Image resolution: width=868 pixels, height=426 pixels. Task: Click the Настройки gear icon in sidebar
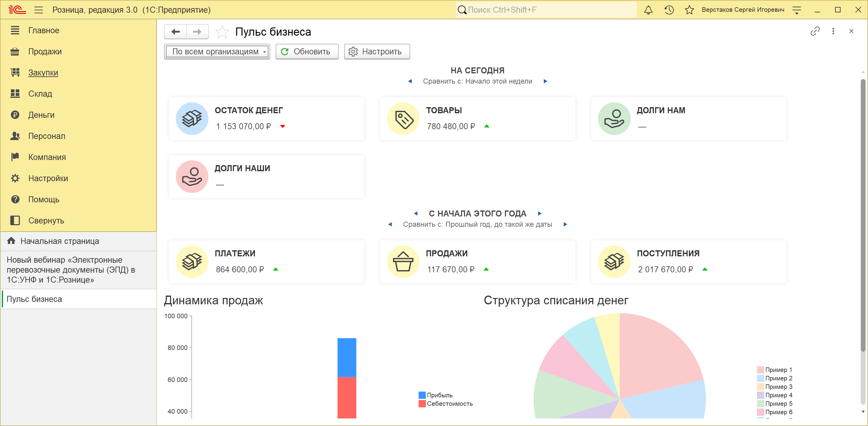click(15, 178)
